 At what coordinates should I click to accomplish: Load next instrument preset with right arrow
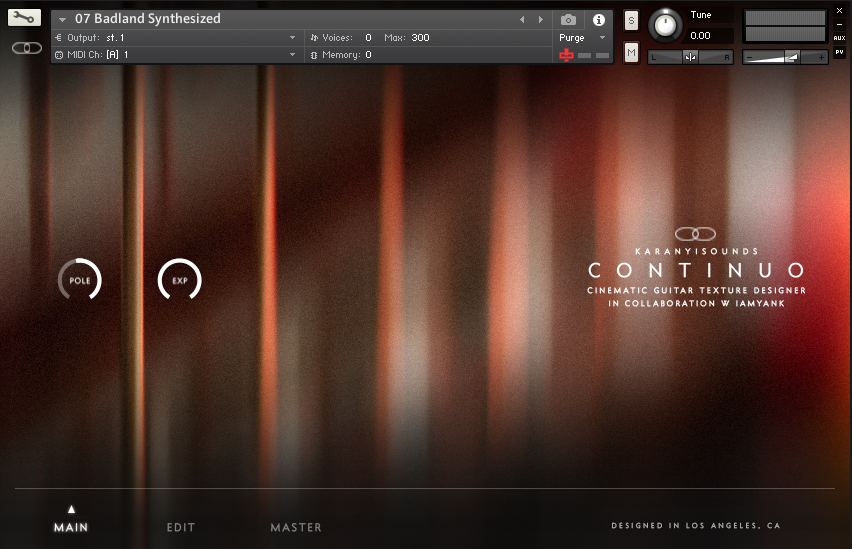point(541,20)
